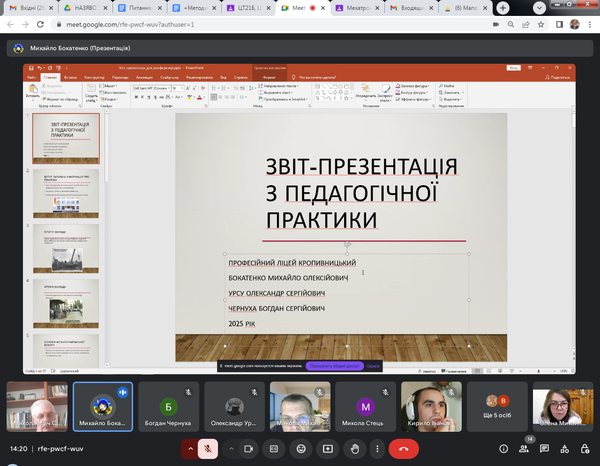Open emoji reactions in Meet
The width and height of the screenshot is (600, 466).
[x=300, y=449]
